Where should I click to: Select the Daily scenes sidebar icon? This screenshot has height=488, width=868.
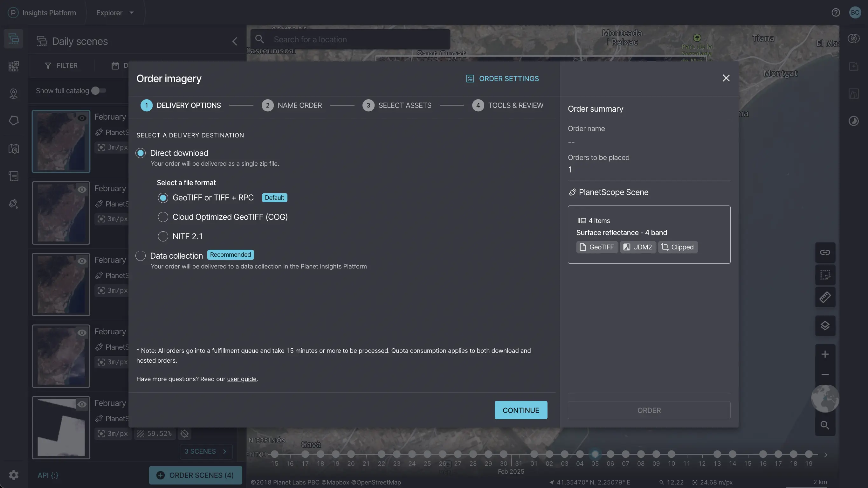pos(13,38)
